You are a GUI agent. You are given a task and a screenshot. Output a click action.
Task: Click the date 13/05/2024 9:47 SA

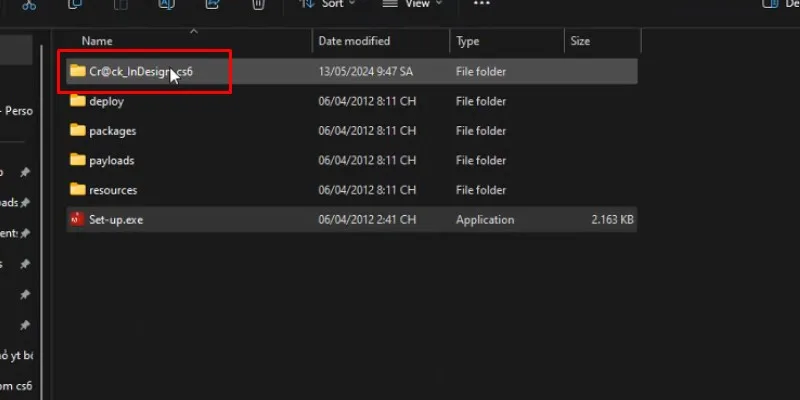365,71
